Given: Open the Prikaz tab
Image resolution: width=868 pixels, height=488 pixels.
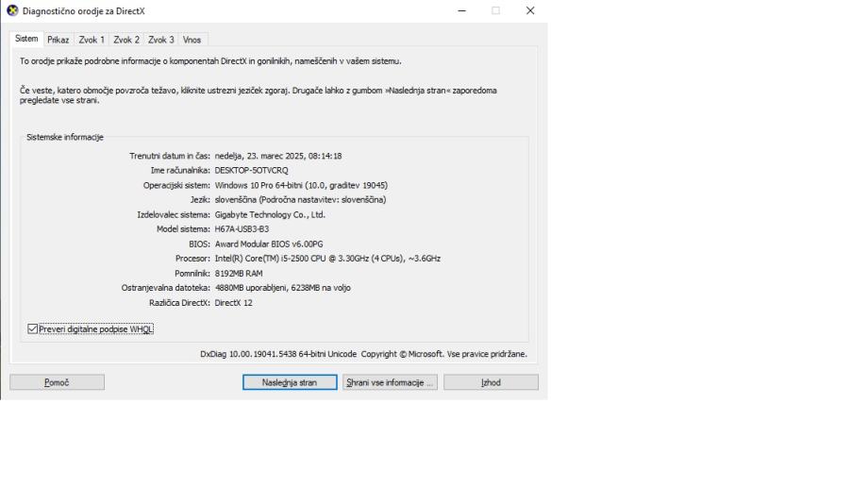Looking at the screenshot, I should 58,40.
